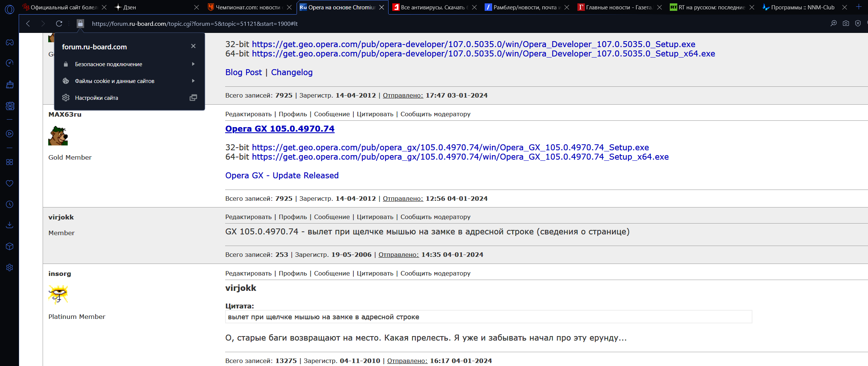Close the forum.ru-board.com site info popup

(193, 46)
